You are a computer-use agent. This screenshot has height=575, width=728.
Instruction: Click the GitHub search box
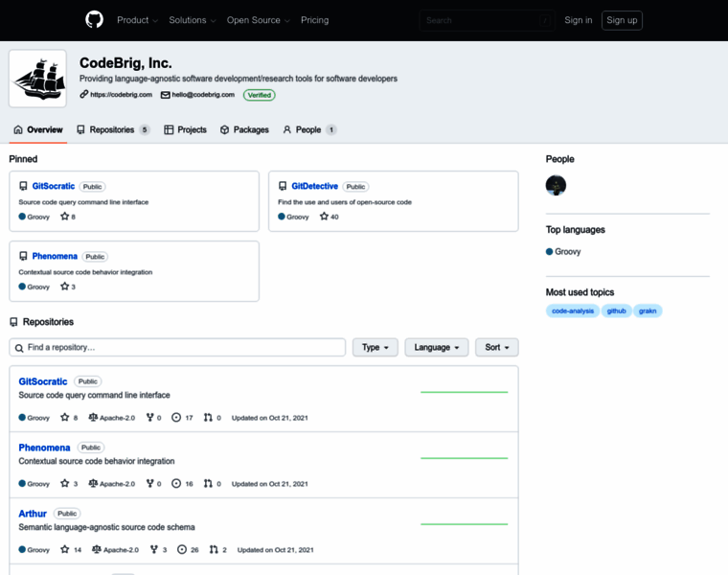coord(487,20)
